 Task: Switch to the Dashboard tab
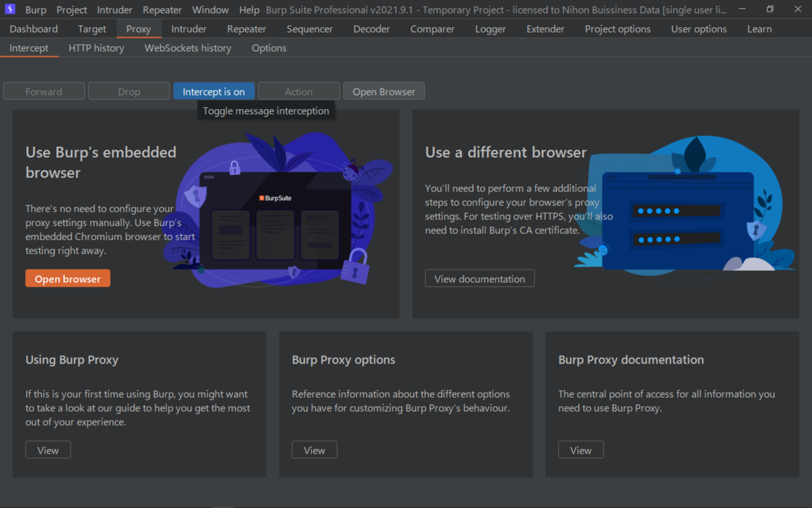34,29
